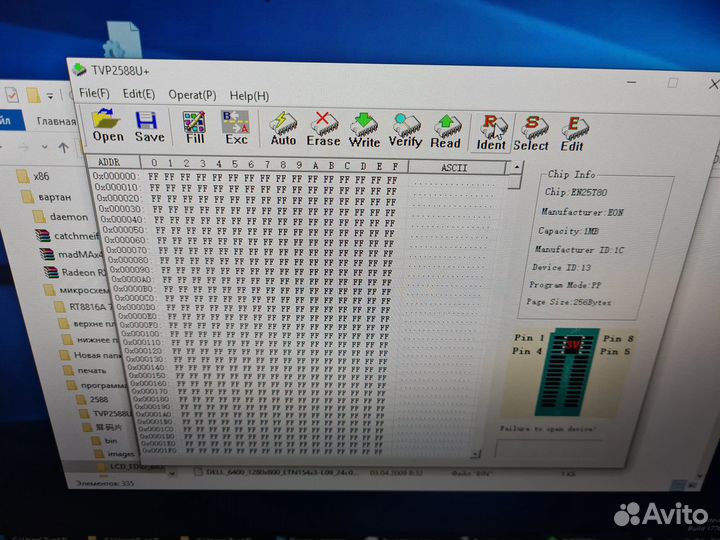Select the Fill buffer tool
720x540 pixels.
[195, 127]
